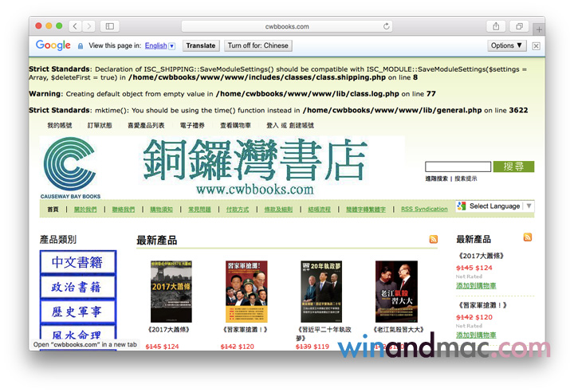Show all tabs overview icon

[x=519, y=26]
